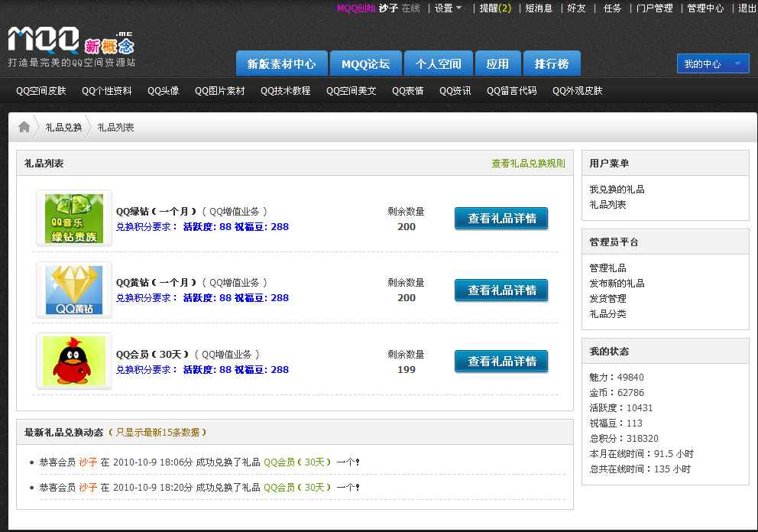Open 管理中心 in the top bar

(706, 8)
